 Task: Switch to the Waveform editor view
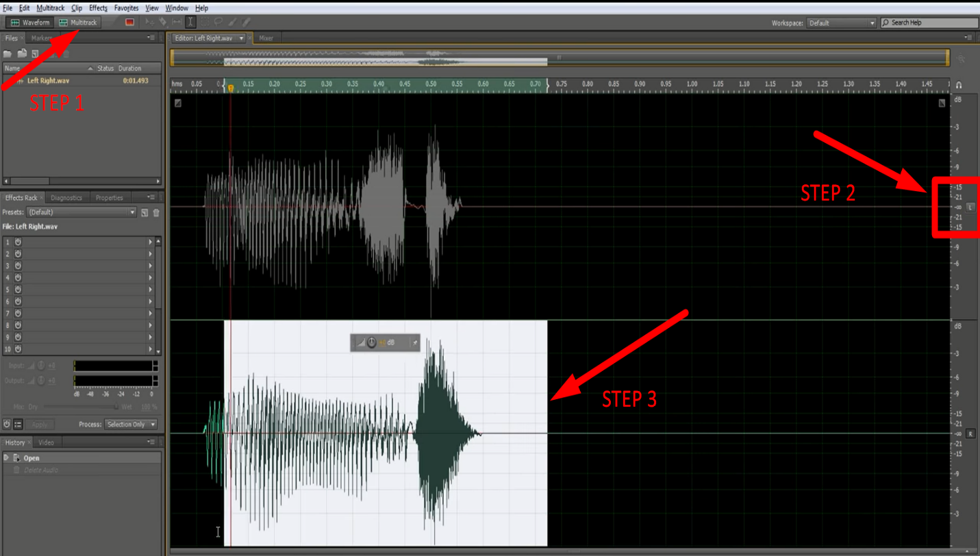29,22
